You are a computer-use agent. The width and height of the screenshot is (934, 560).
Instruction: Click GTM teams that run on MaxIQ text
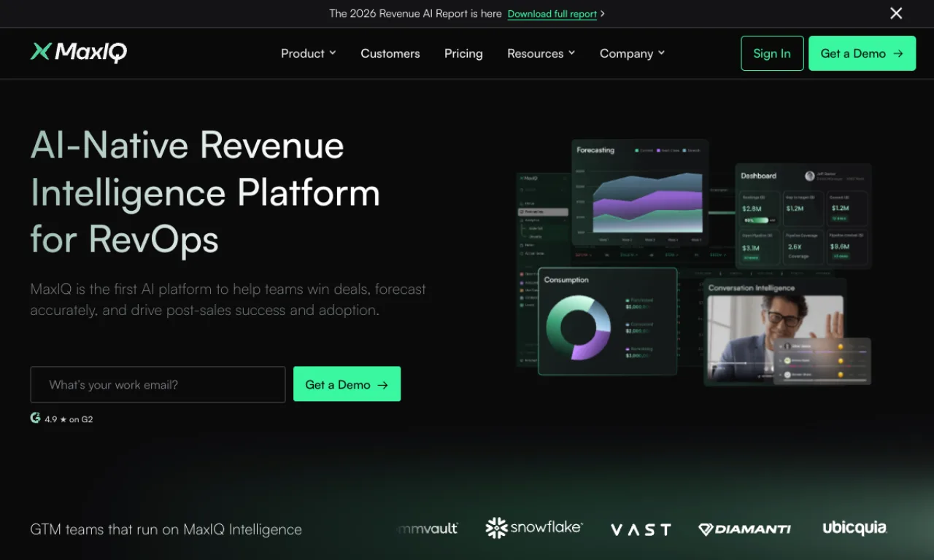166,529
